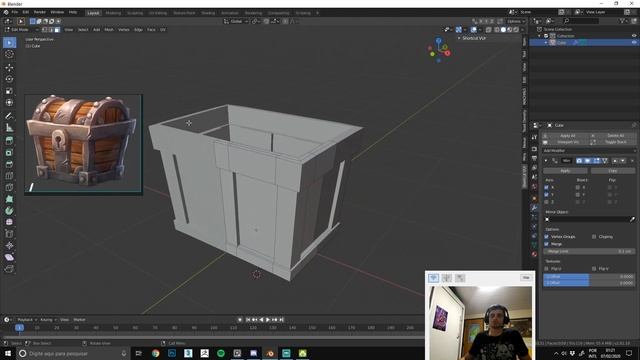Switch to vertex select mode
The height and width of the screenshot is (360, 640).
[44, 30]
